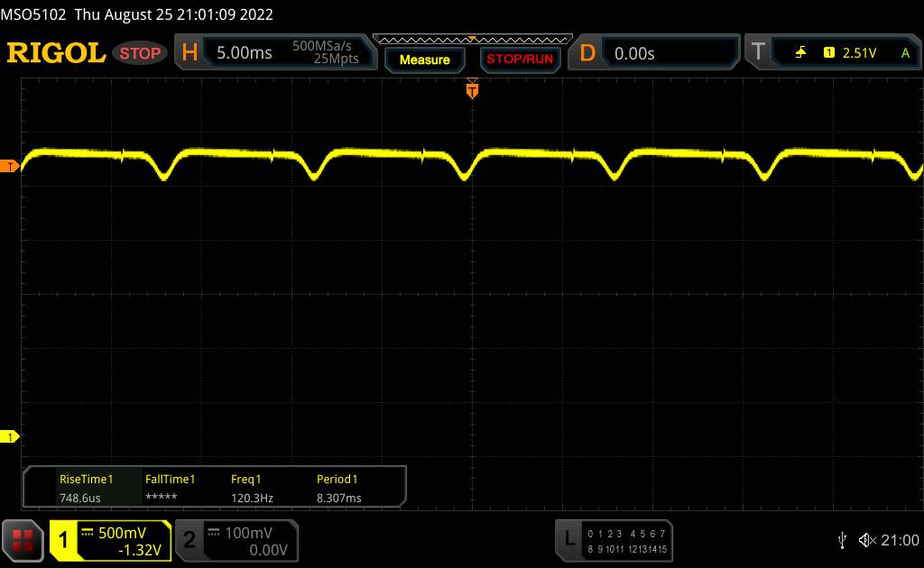Open logic analyzer L icon

tap(569, 538)
